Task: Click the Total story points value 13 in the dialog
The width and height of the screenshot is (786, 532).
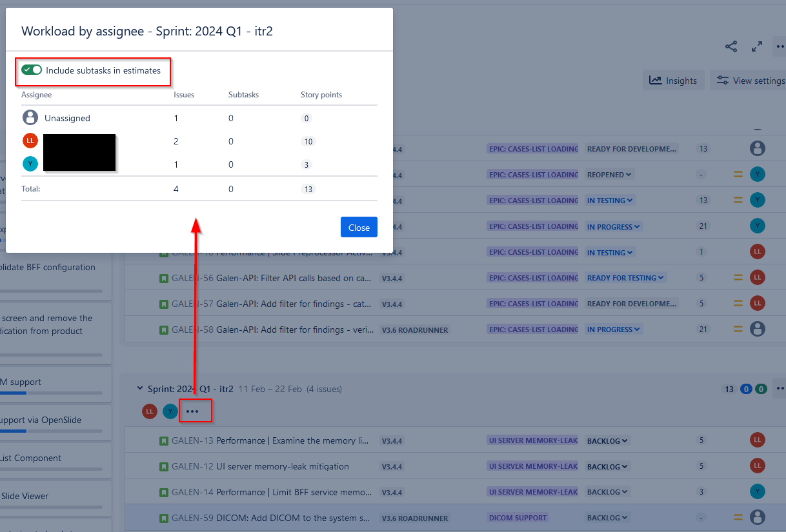Action: (308, 189)
